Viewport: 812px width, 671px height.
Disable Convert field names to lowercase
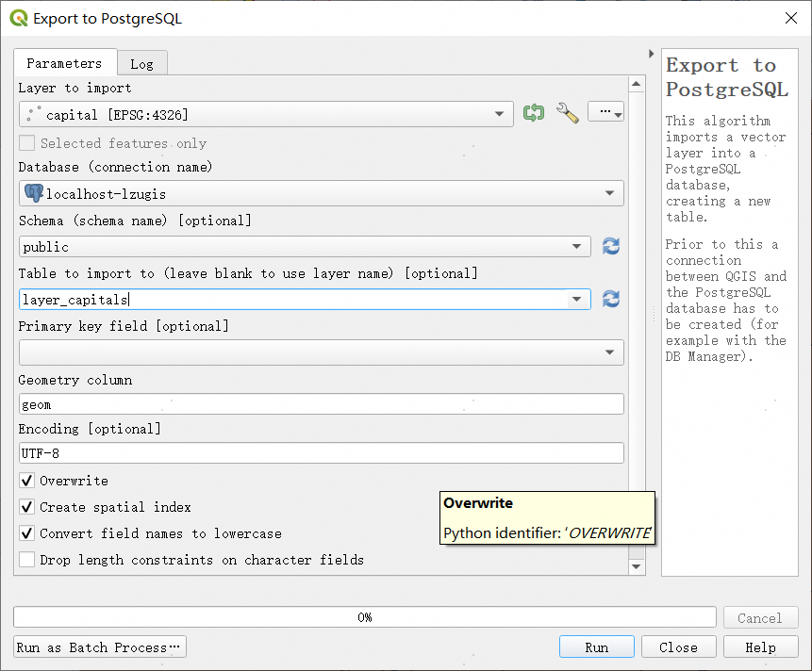(27, 533)
